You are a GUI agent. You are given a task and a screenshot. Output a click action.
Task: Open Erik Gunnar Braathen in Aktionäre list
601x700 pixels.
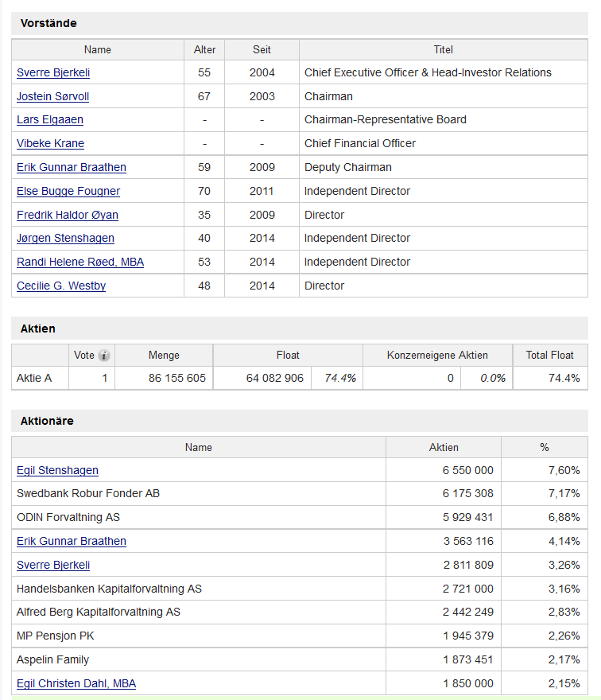(72, 541)
